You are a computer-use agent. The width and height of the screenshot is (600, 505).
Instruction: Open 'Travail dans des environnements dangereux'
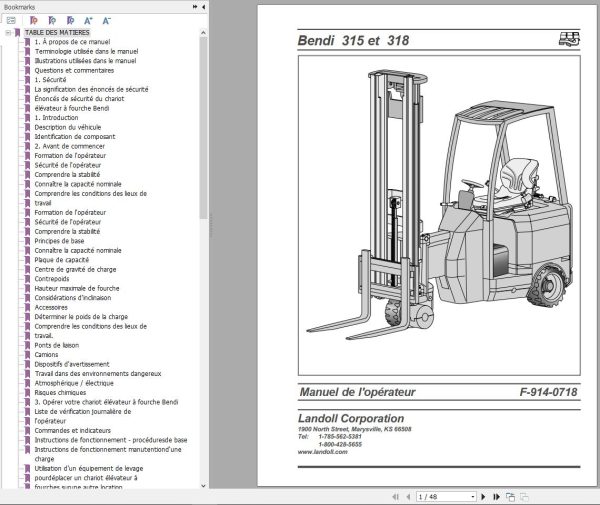tap(98, 373)
